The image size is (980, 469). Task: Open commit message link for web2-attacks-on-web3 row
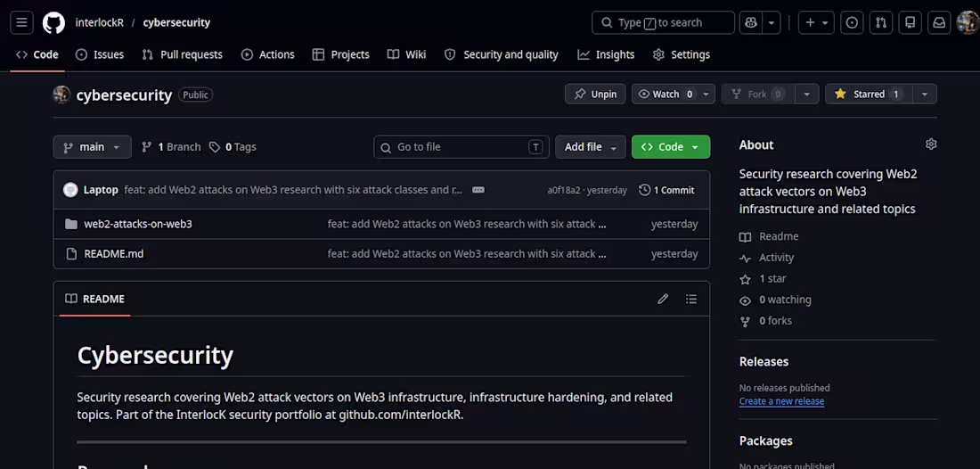467,224
